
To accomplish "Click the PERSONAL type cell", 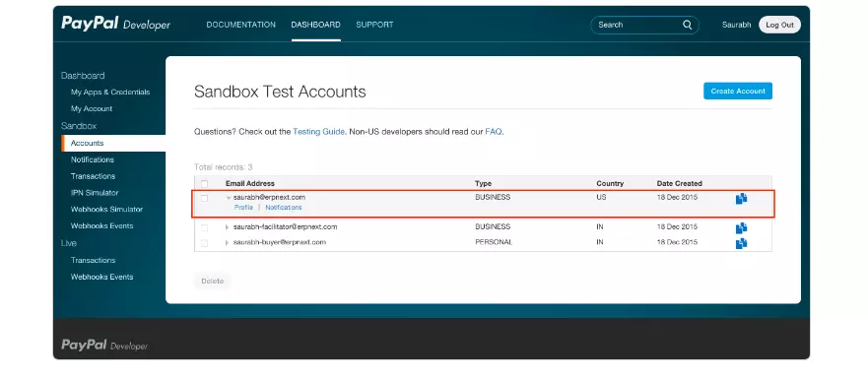I will (x=494, y=243).
